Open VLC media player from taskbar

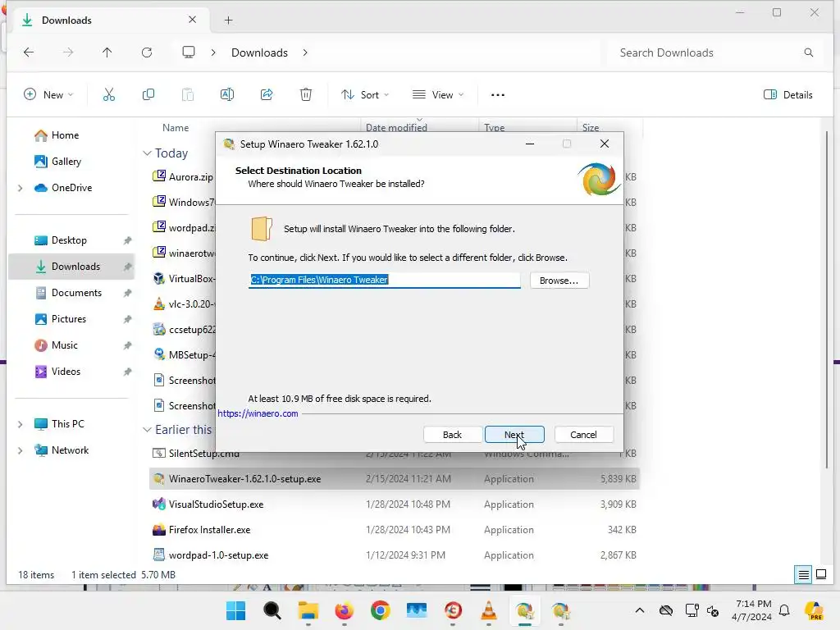(489, 610)
